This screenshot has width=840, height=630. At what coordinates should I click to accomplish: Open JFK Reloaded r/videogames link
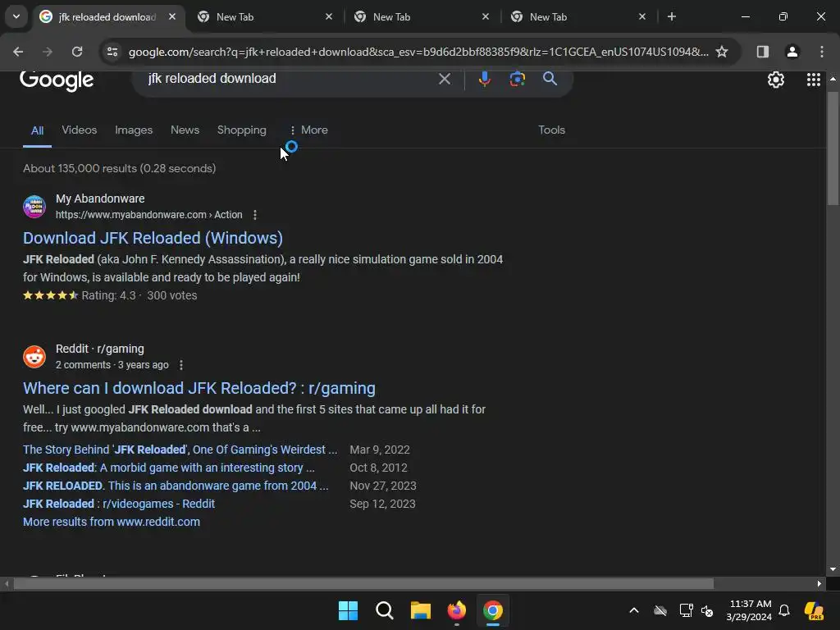119,504
